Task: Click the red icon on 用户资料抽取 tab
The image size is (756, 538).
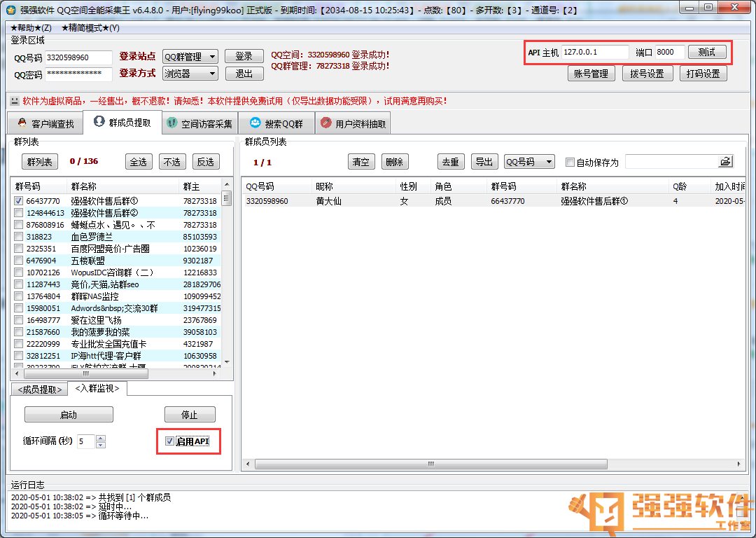Action: (326, 123)
